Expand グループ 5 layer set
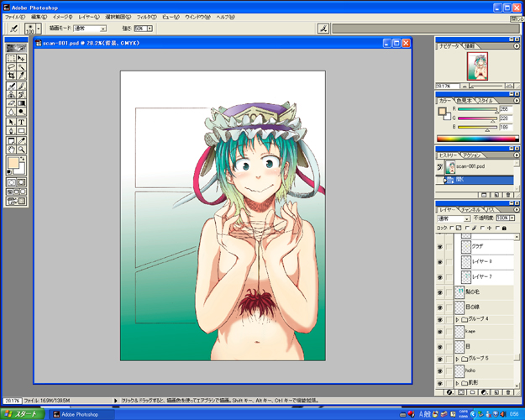 (x=457, y=359)
